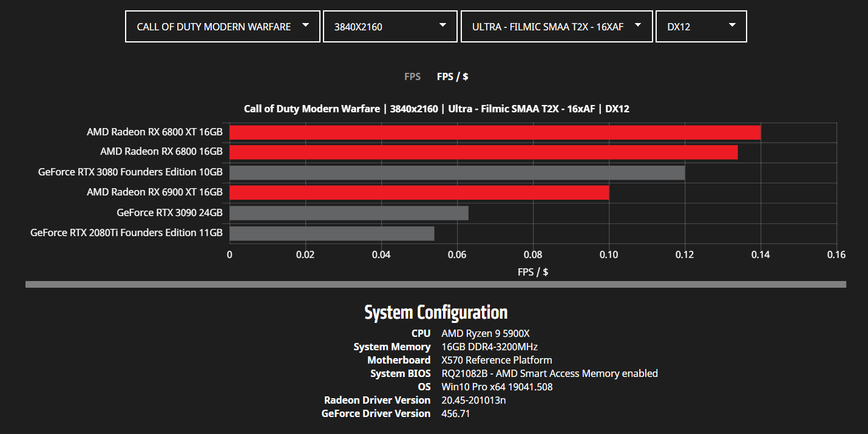Click the System Configuration heading

436,312
